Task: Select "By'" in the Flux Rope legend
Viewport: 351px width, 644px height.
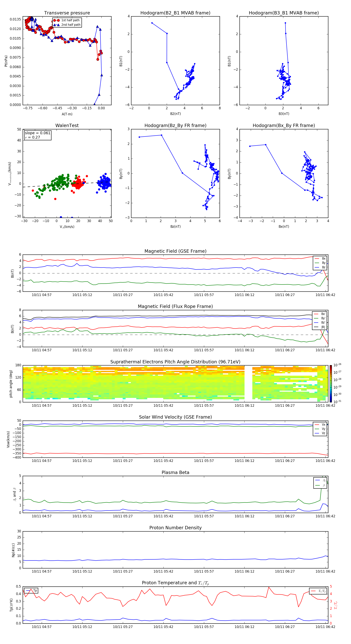Action: 320,318
